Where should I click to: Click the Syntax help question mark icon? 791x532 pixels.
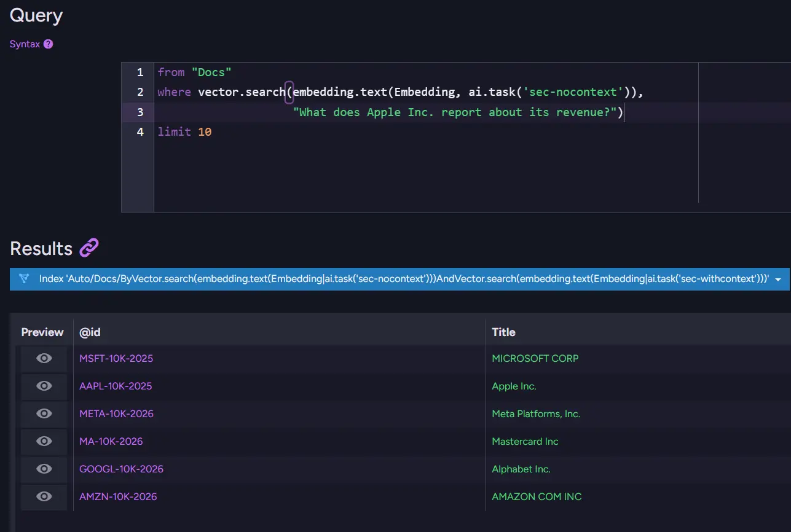(x=49, y=44)
